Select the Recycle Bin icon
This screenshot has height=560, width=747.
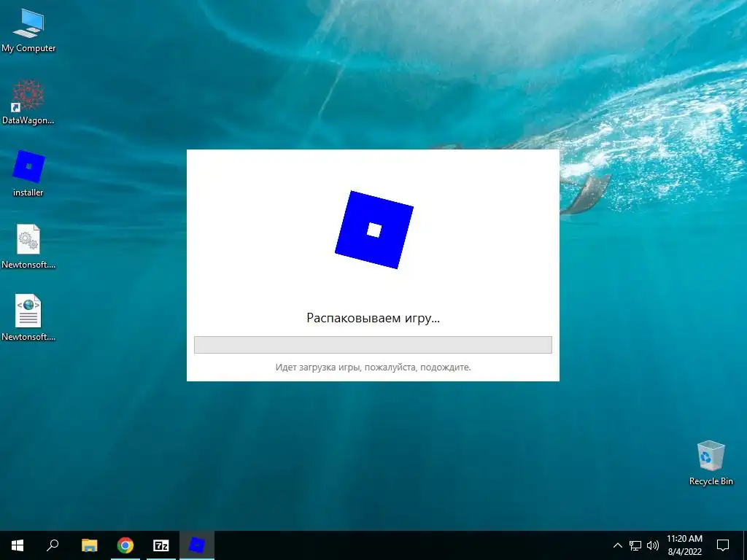coord(711,463)
